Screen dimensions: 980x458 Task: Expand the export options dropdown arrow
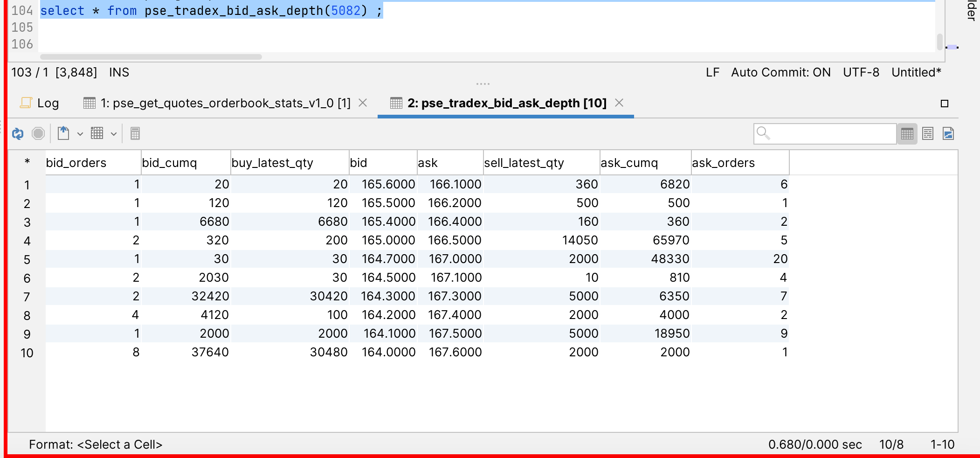[80, 134]
